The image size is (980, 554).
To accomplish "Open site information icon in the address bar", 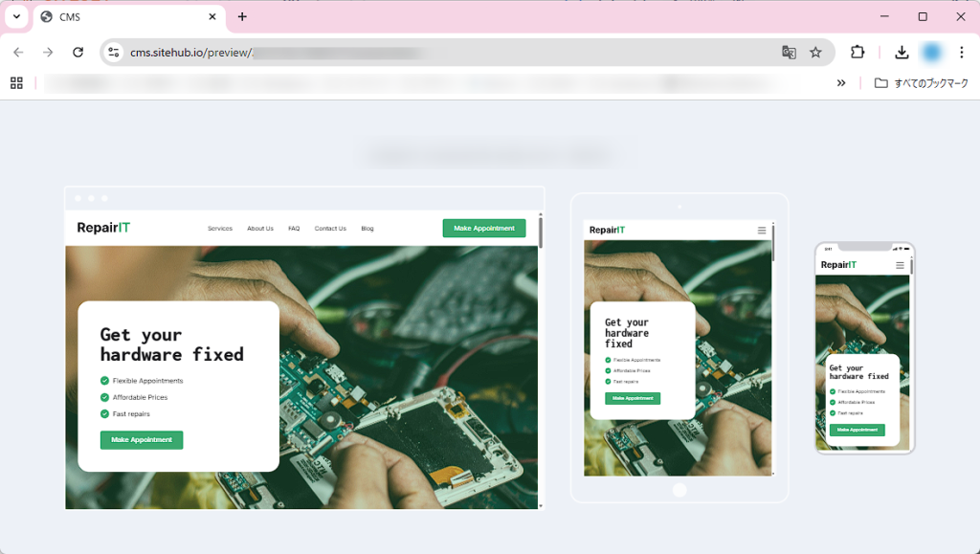I will 114,52.
